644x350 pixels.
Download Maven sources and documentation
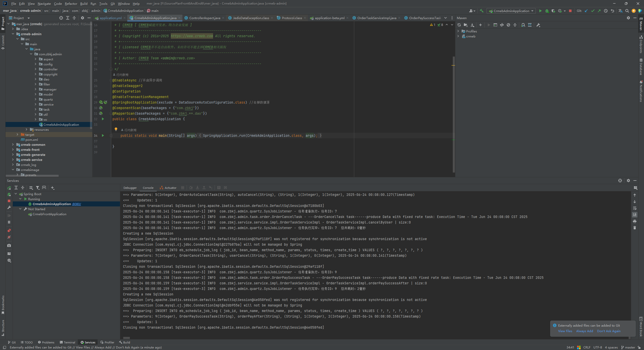(472, 25)
